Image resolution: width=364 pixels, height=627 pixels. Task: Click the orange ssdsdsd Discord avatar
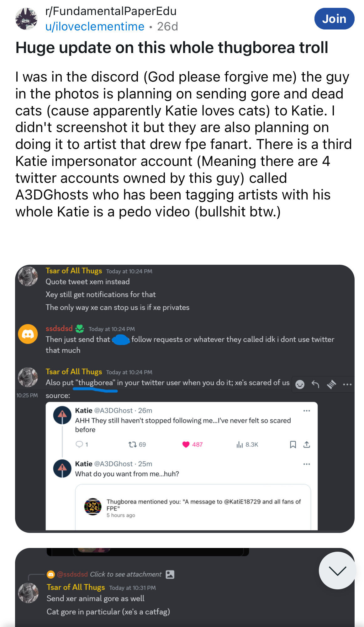click(x=28, y=334)
